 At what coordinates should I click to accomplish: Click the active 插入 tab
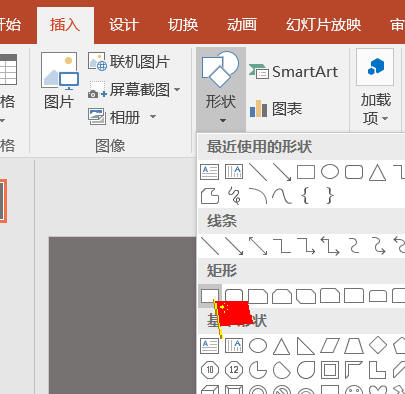click(x=65, y=25)
